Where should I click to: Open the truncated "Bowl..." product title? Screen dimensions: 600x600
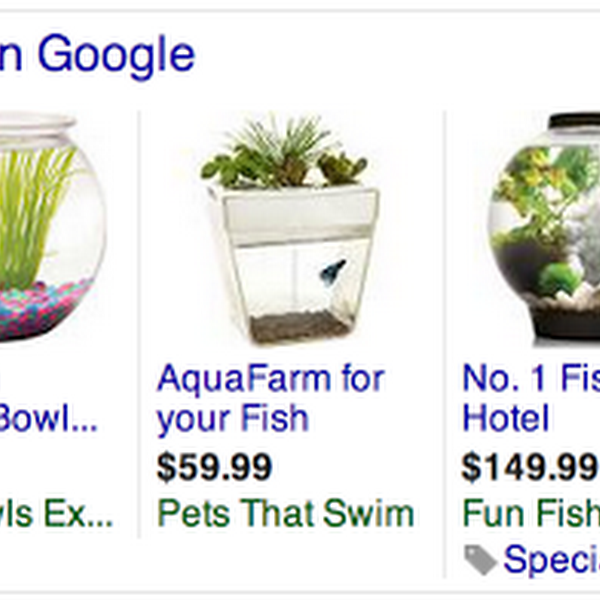tap(48, 418)
